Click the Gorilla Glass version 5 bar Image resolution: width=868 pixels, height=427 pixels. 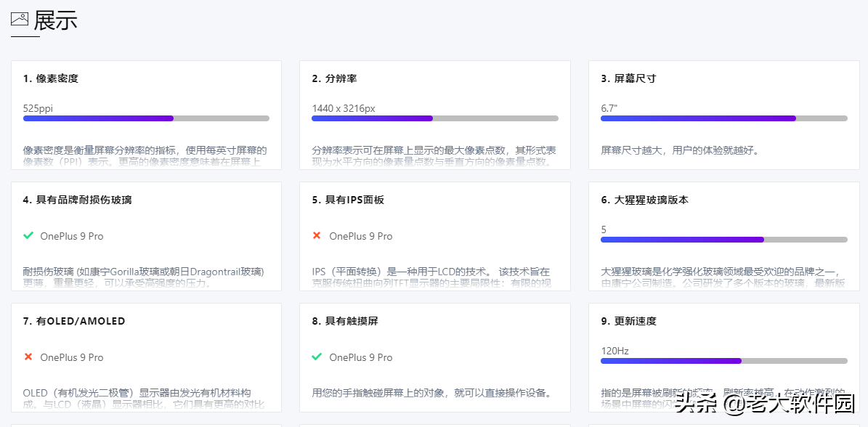pos(723,240)
